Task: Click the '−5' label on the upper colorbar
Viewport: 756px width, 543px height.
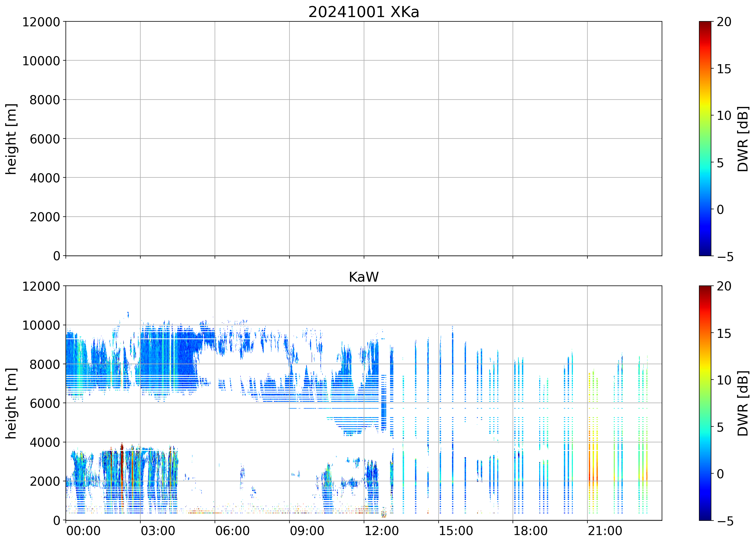Action: pos(725,257)
